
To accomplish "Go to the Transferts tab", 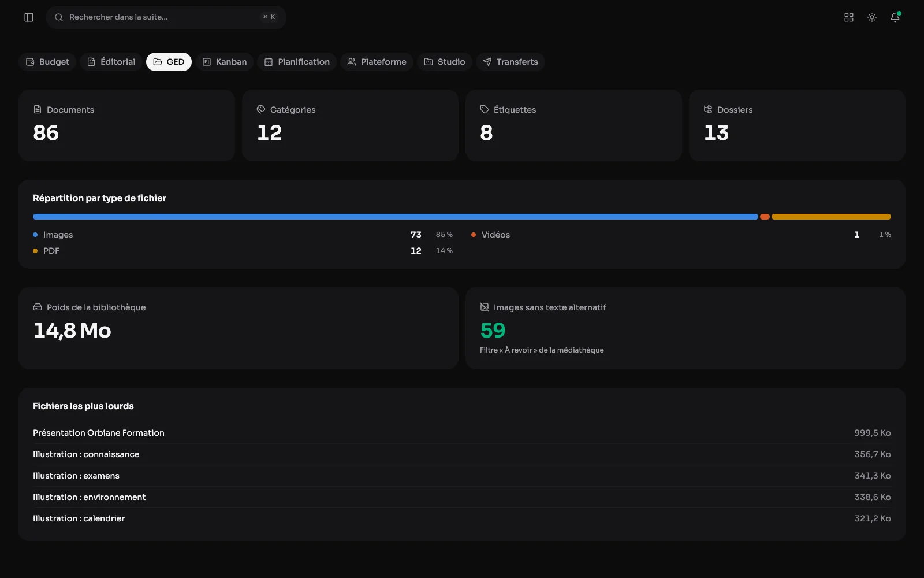I will [511, 62].
